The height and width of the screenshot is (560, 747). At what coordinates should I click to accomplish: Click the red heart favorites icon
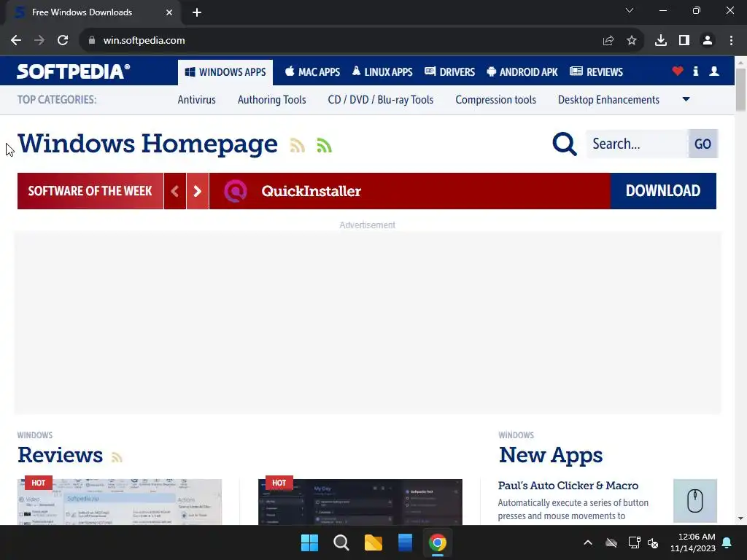click(x=678, y=71)
